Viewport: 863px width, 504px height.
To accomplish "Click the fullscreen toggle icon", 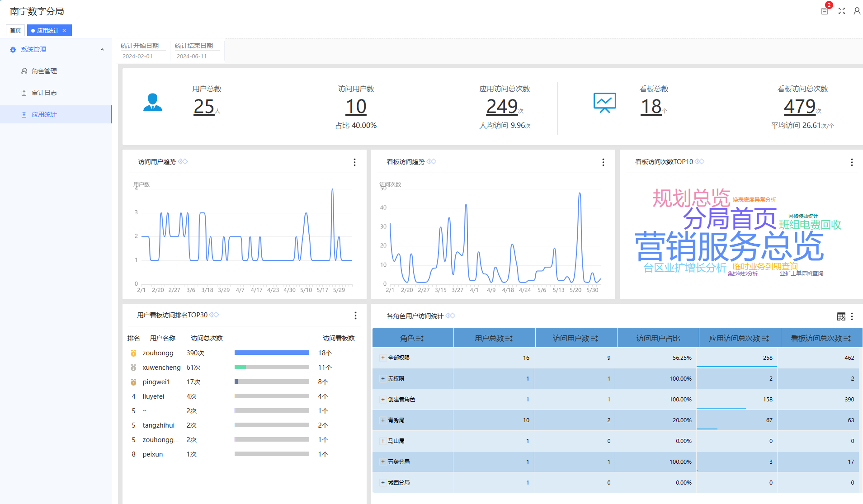I will (x=841, y=11).
